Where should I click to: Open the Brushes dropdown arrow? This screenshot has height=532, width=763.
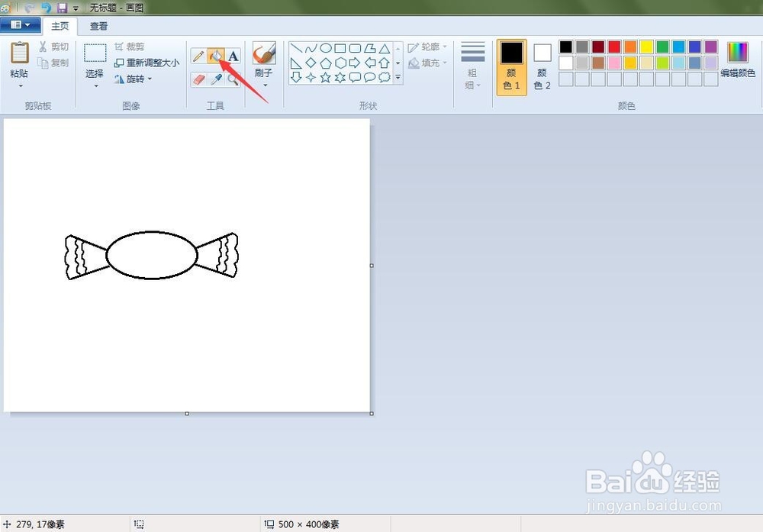coord(266,85)
